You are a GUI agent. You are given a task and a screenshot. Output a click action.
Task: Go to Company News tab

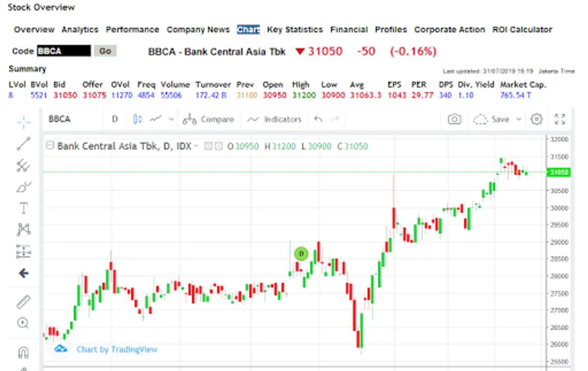coord(198,30)
